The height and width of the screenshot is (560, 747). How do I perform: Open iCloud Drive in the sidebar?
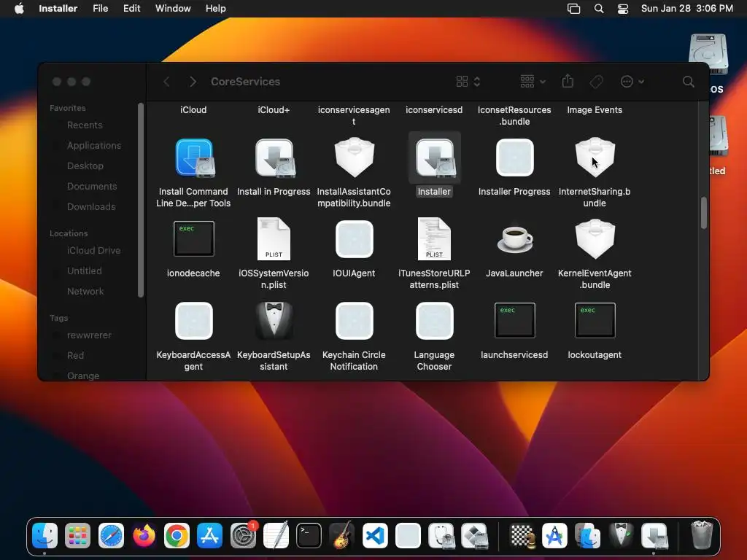pyautogui.click(x=94, y=250)
